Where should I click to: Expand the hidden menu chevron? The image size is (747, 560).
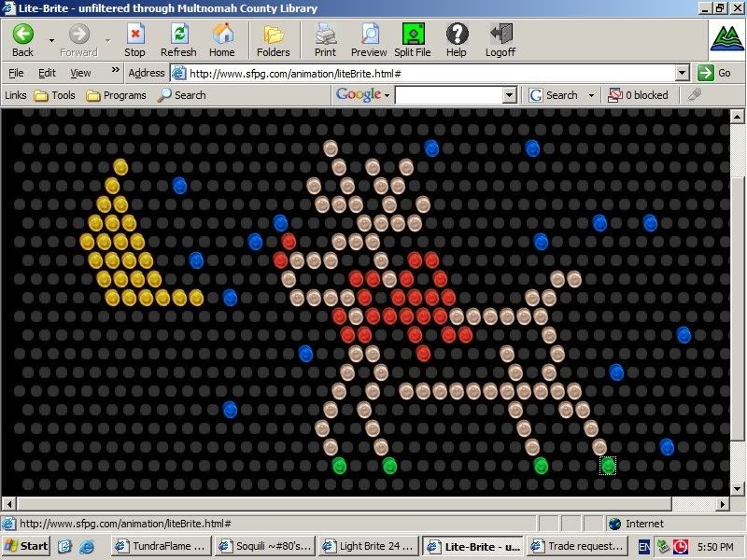click(115, 70)
